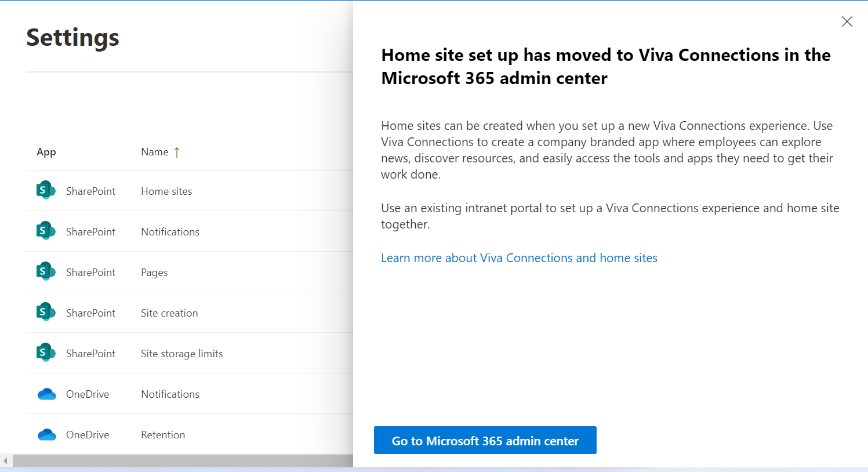The width and height of the screenshot is (868, 472).
Task: Open the SharePoint Notifications setting
Action: point(170,232)
